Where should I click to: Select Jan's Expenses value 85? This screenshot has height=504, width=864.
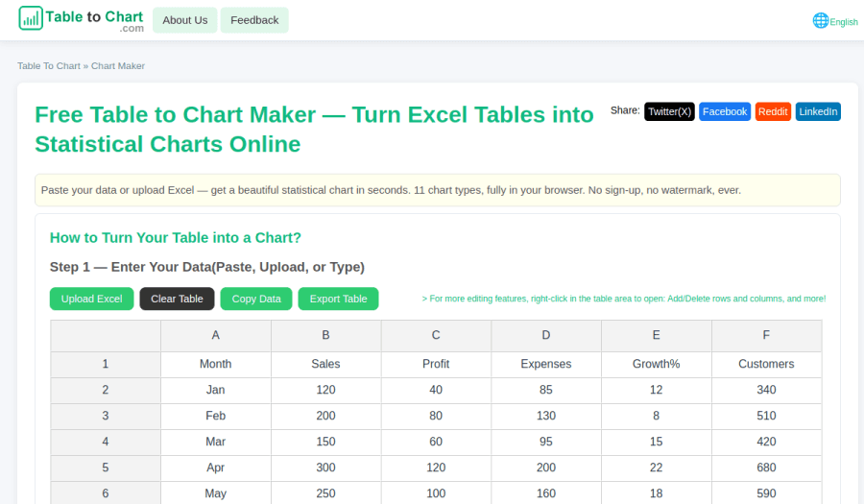546,390
